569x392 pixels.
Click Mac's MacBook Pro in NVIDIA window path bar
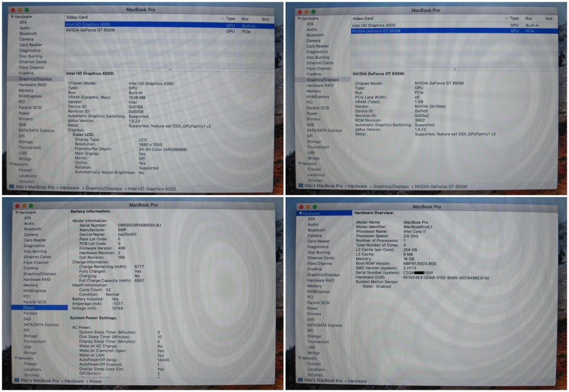(x=323, y=185)
